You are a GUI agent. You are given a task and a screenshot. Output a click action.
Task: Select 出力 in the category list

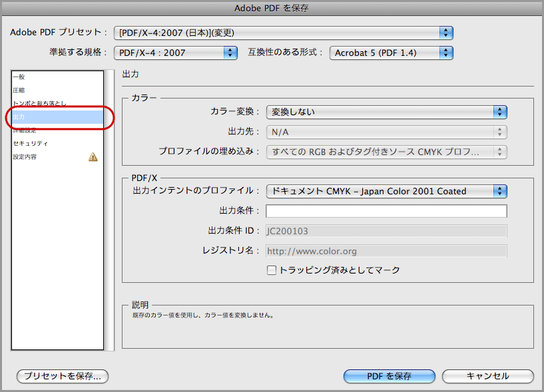click(57, 117)
